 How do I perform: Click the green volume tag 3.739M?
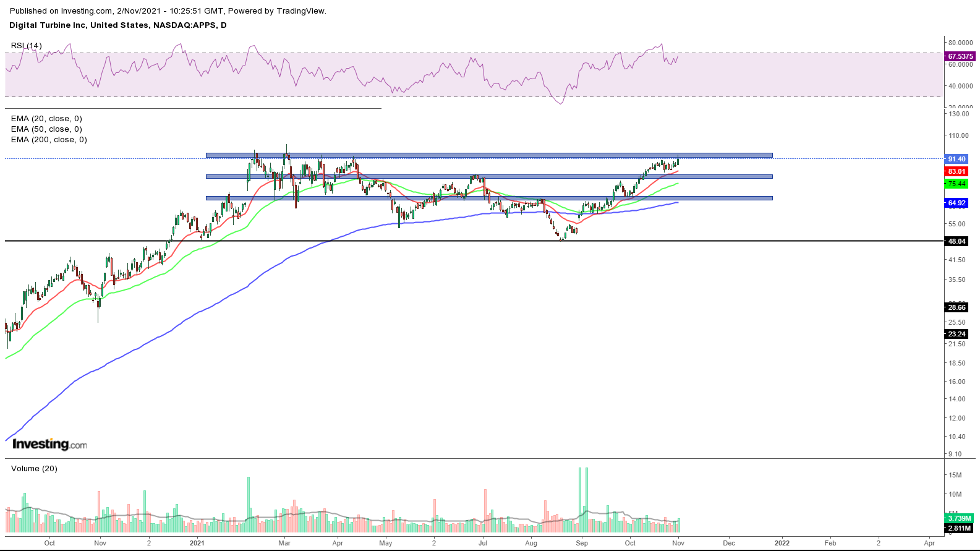pyautogui.click(x=959, y=518)
